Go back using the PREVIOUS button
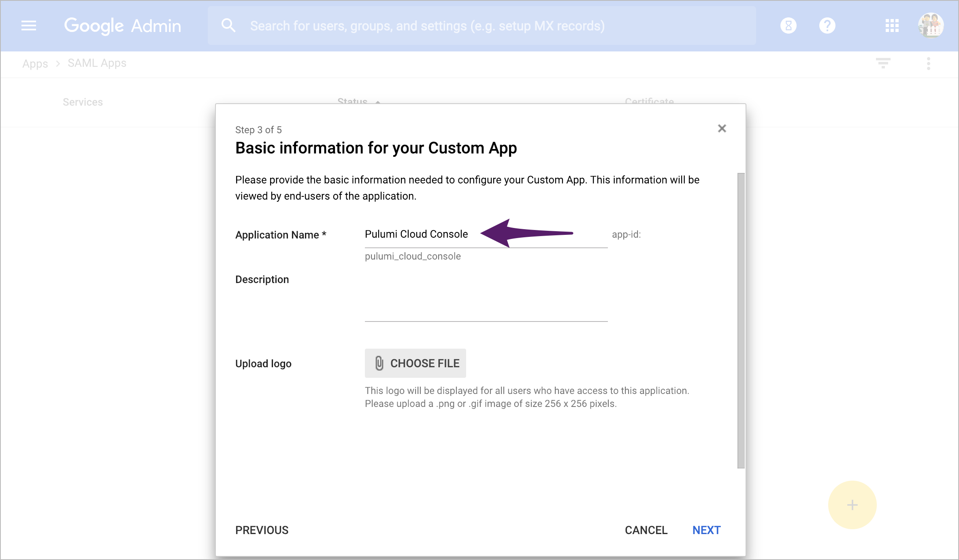 tap(262, 530)
